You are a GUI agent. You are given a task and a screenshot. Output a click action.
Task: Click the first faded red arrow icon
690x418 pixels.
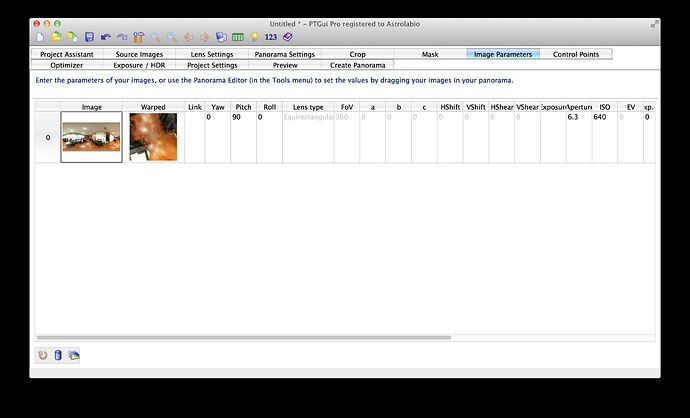click(188, 37)
